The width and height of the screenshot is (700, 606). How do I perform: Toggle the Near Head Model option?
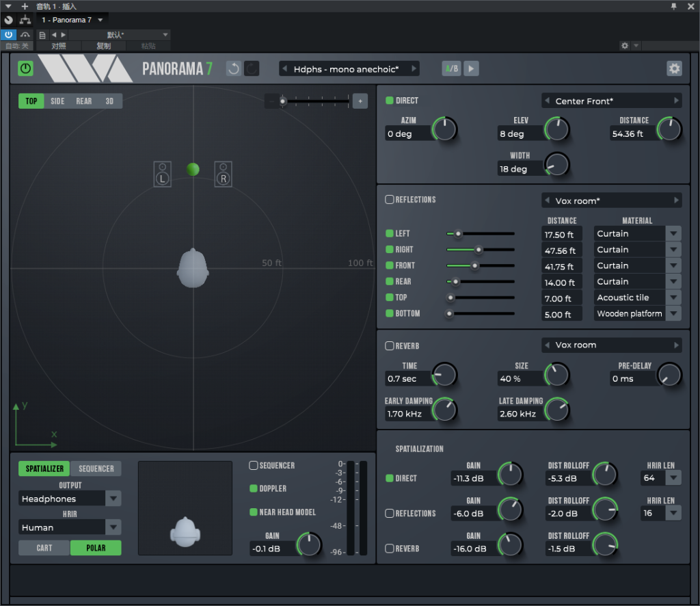coord(253,512)
